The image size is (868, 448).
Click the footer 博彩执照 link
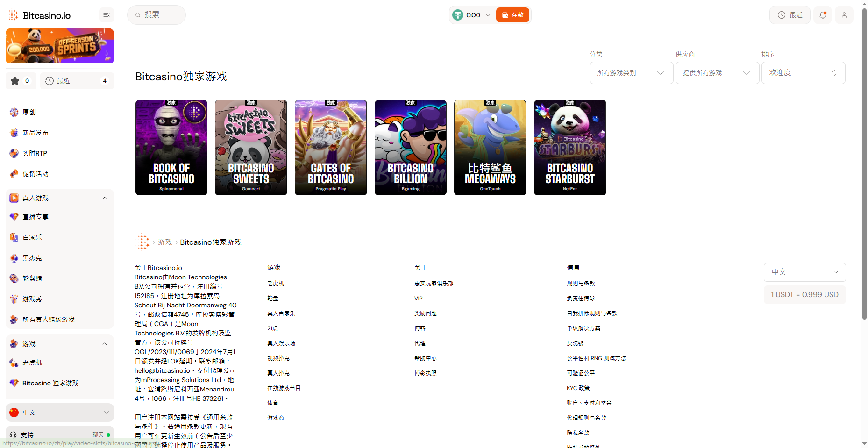(x=426, y=373)
